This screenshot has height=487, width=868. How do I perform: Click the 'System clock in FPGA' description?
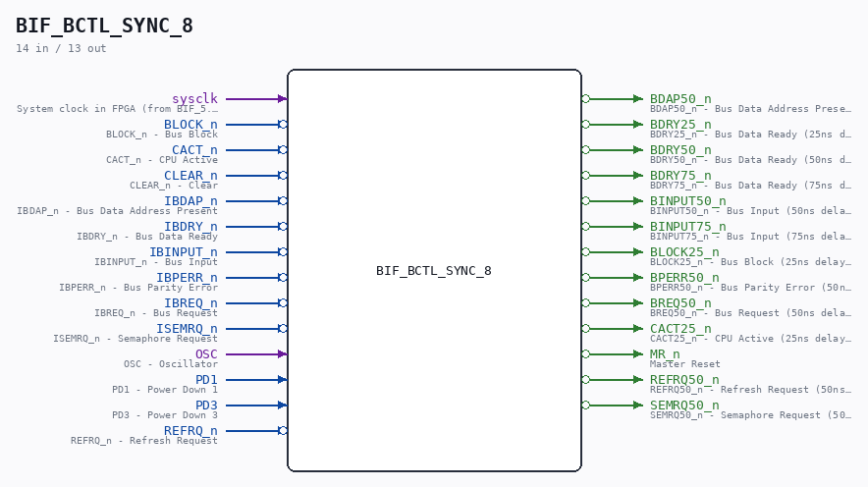[x=118, y=108]
